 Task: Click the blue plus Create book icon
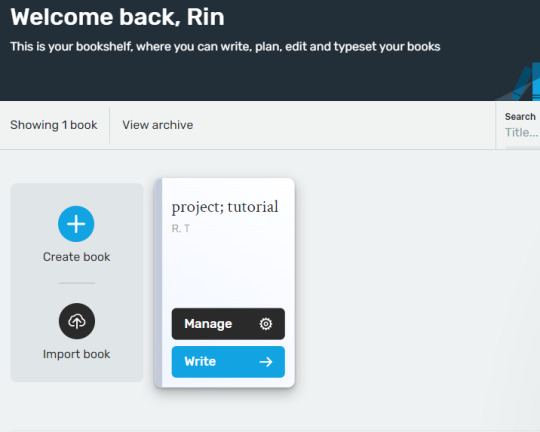pyautogui.click(x=76, y=224)
